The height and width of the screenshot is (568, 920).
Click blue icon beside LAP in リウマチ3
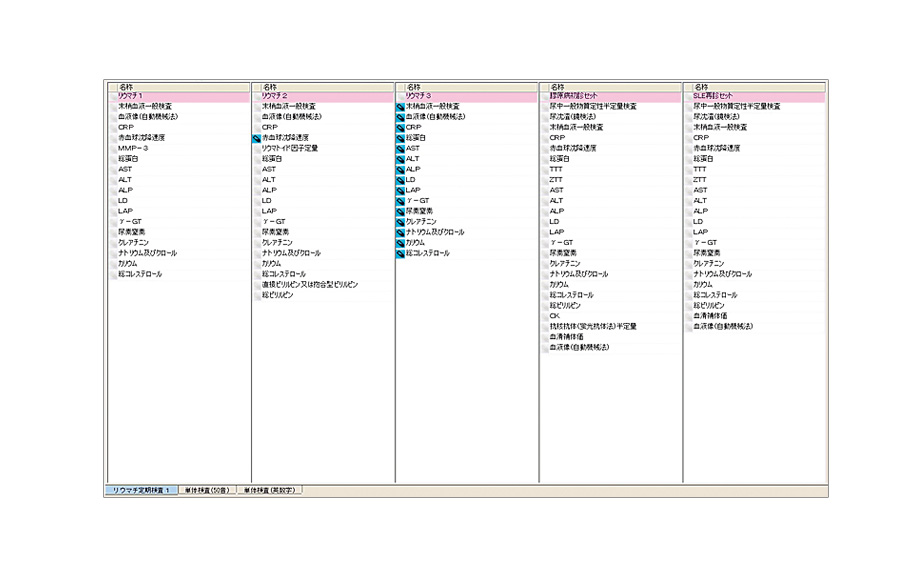(401, 190)
